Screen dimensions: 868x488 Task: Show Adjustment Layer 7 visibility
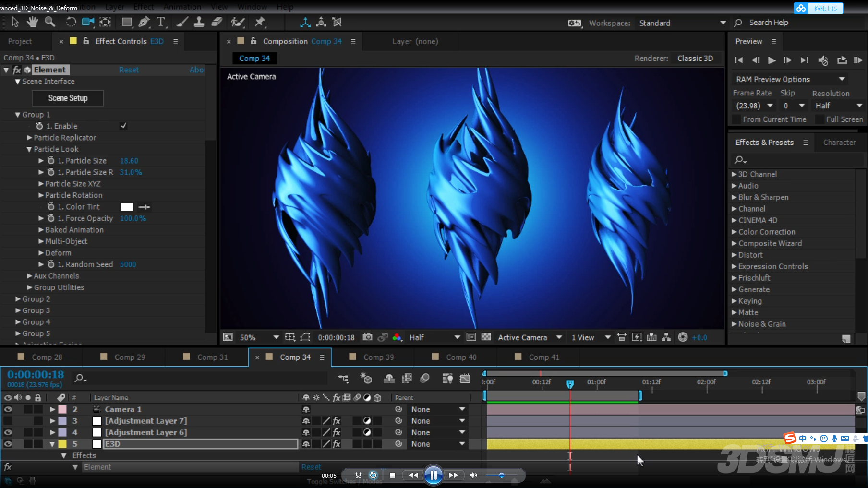pyautogui.click(x=8, y=421)
